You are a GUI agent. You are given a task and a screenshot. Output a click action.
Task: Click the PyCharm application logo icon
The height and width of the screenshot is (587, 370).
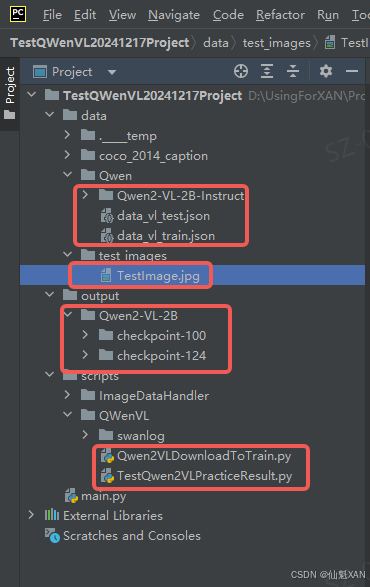(x=18, y=14)
